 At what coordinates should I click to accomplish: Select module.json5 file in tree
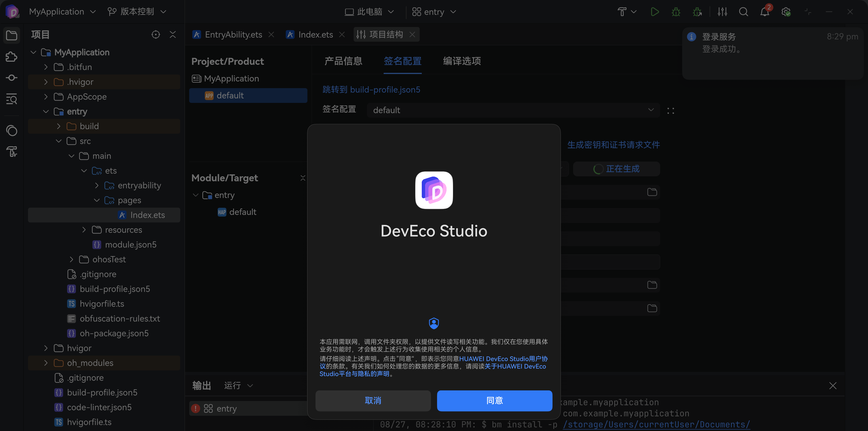click(125, 245)
